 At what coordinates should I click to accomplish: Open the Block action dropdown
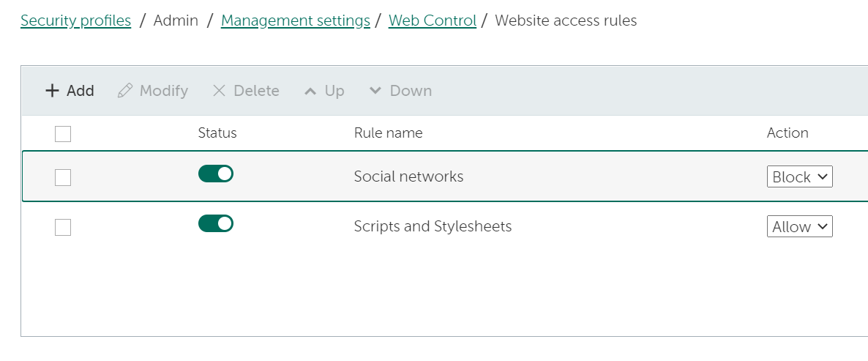point(799,177)
